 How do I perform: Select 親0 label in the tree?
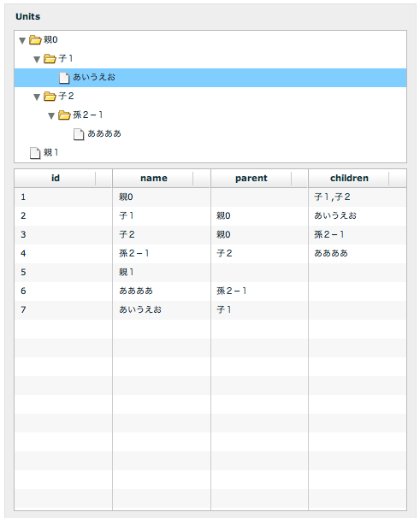coord(50,40)
